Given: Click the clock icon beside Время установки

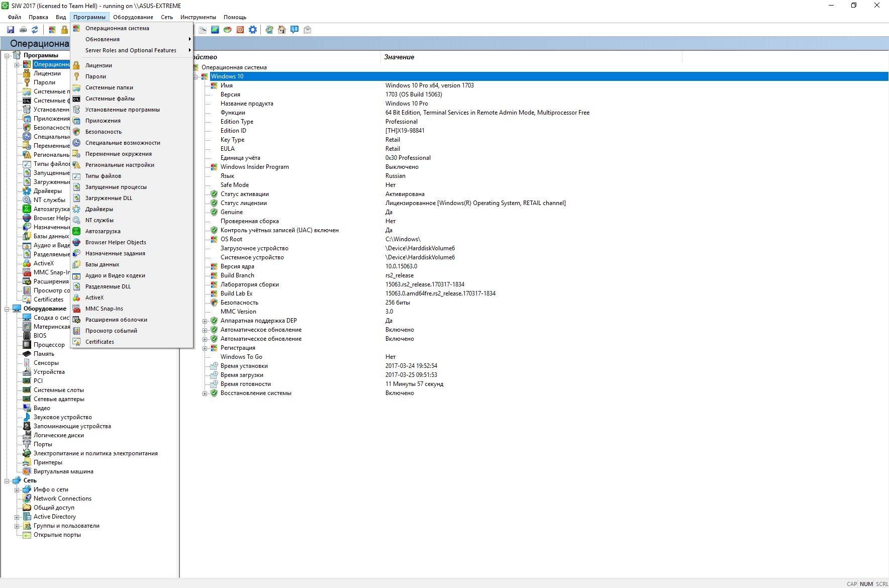Looking at the screenshot, I should pos(214,366).
